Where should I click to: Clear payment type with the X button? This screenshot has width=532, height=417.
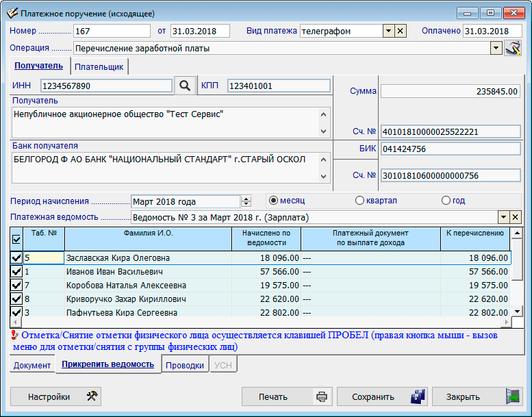pos(401,31)
